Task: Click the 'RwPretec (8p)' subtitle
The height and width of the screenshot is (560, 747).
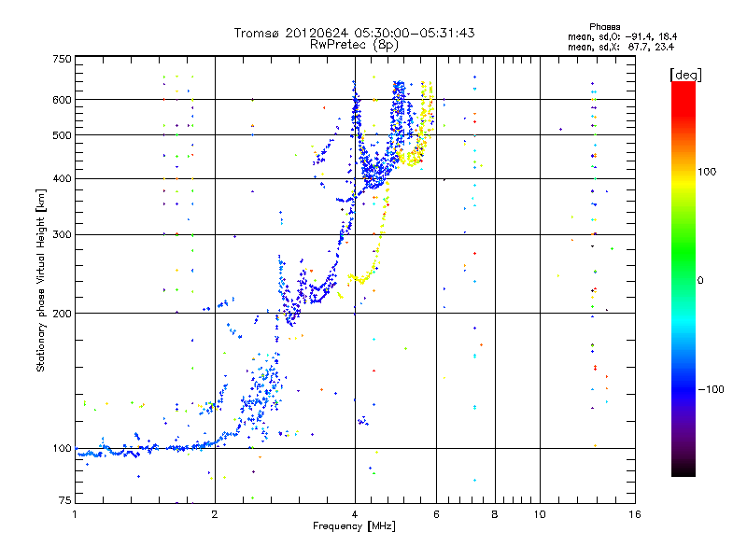Action: (354, 45)
